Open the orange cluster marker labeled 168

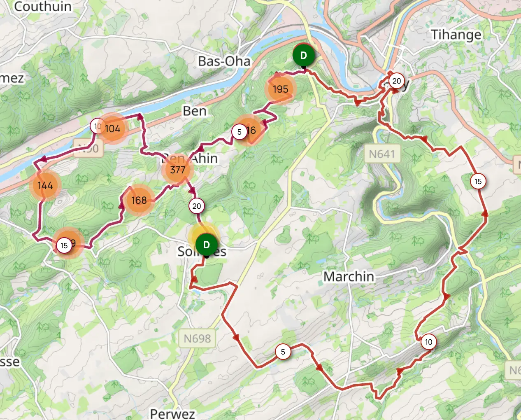139,200
